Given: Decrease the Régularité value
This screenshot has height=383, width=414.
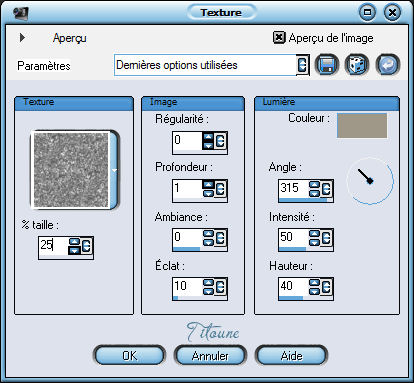Looking at the screenshot, I should tap(209, 145).
